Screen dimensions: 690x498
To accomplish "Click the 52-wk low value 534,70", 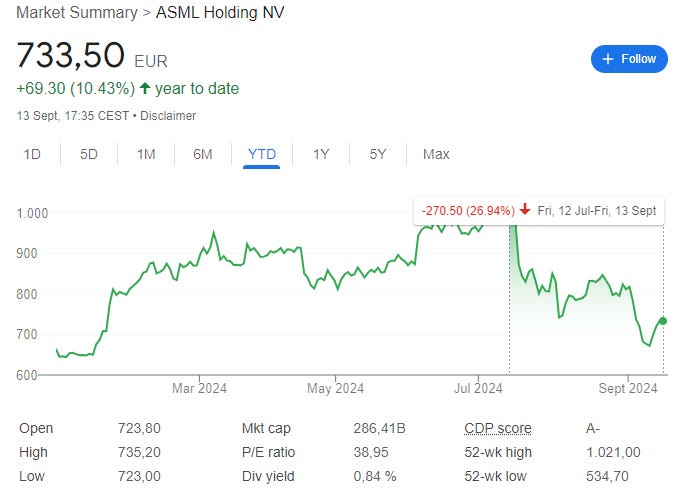I will click(x=607, y=476).
